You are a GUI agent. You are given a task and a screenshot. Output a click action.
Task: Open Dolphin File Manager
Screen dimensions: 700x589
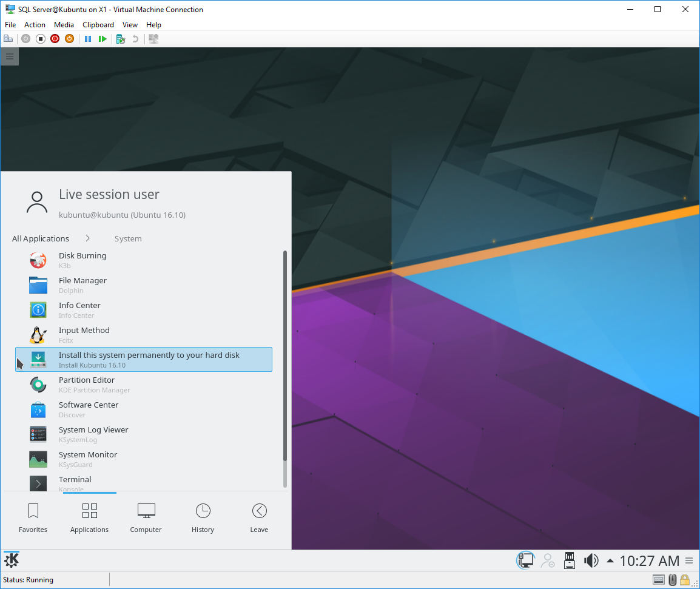[x=144, y=285]
